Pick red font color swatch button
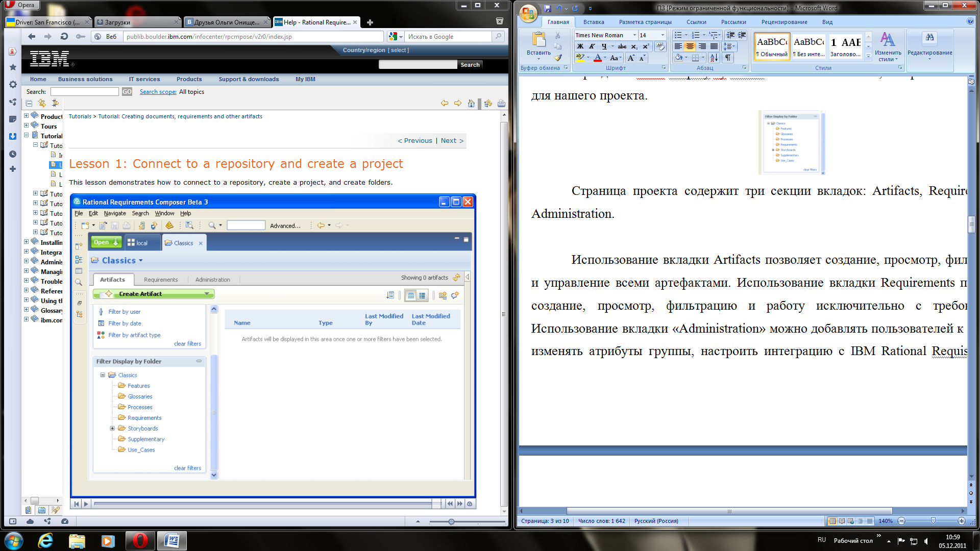Screen dimensions: 980x551 point(597,58)
